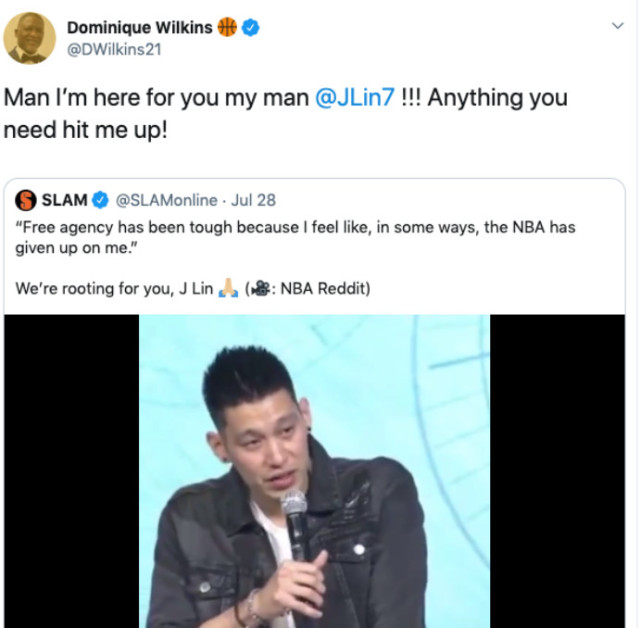This screenshot has height=628, width=641.
Task: Click the basketball emoji beside Wilkins' name
Action: click(227, 27)
